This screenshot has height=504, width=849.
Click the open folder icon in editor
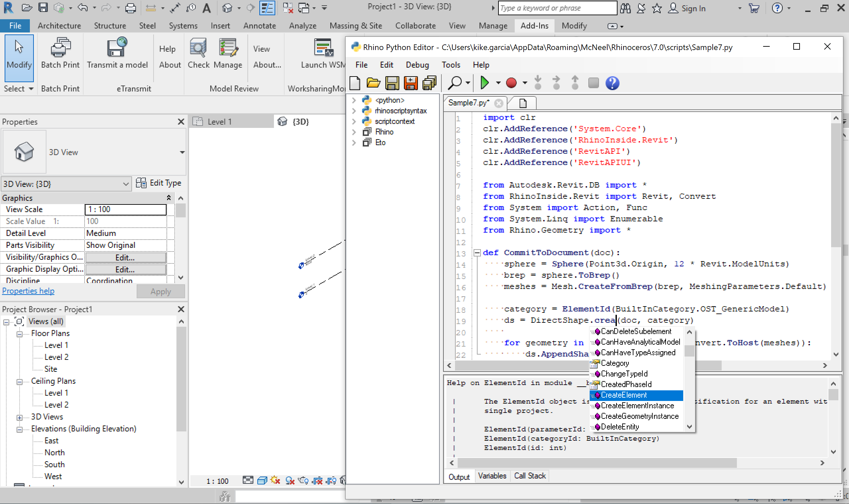(x=373, y=83)
